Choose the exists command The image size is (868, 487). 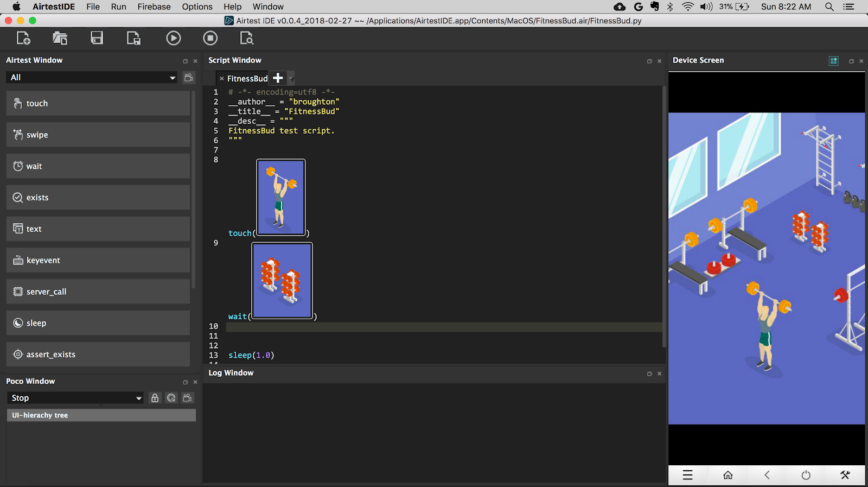[98, 198]
